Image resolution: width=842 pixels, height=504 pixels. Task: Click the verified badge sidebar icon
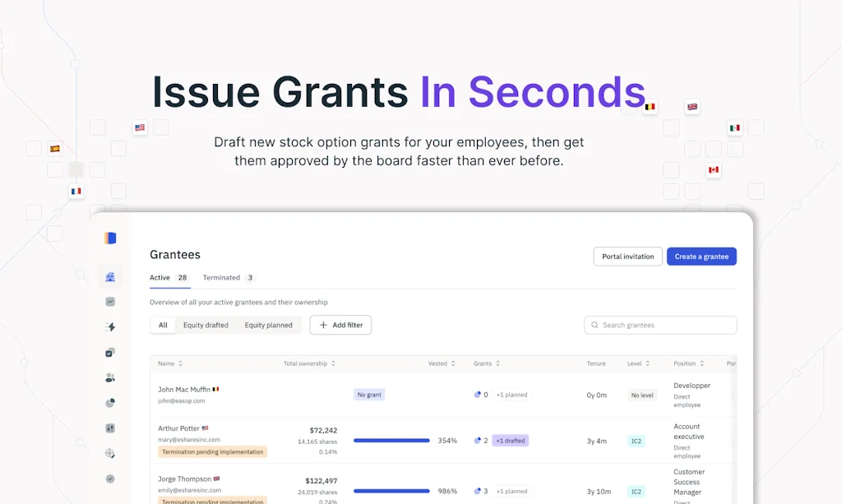[x=110, y=479]
